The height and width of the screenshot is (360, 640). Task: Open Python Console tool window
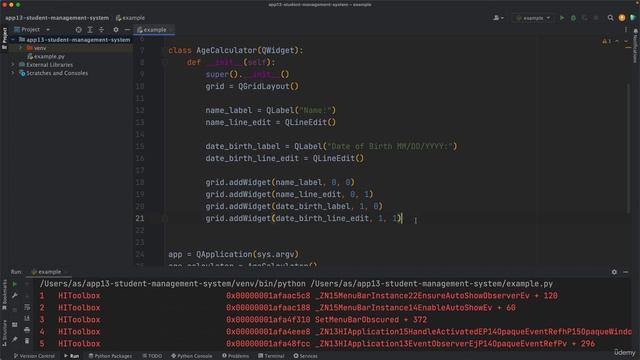coord(191,356)
